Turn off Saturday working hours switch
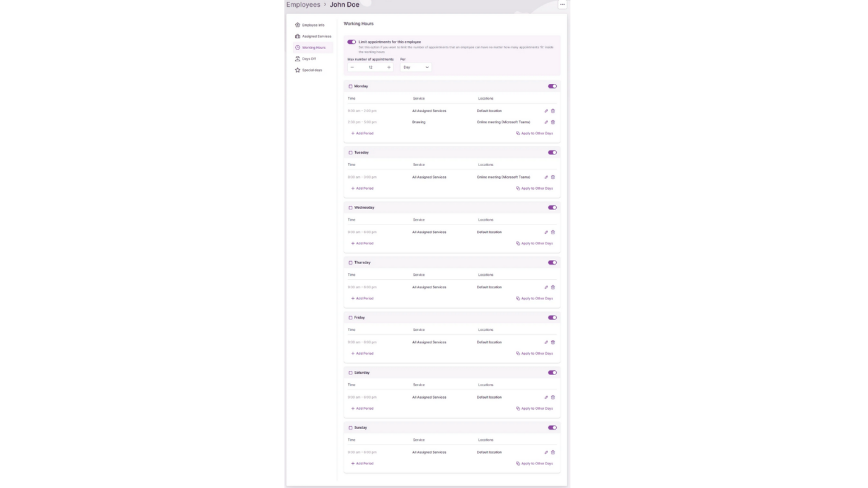This screenshot has width=868, height=488. pos(552,373)
